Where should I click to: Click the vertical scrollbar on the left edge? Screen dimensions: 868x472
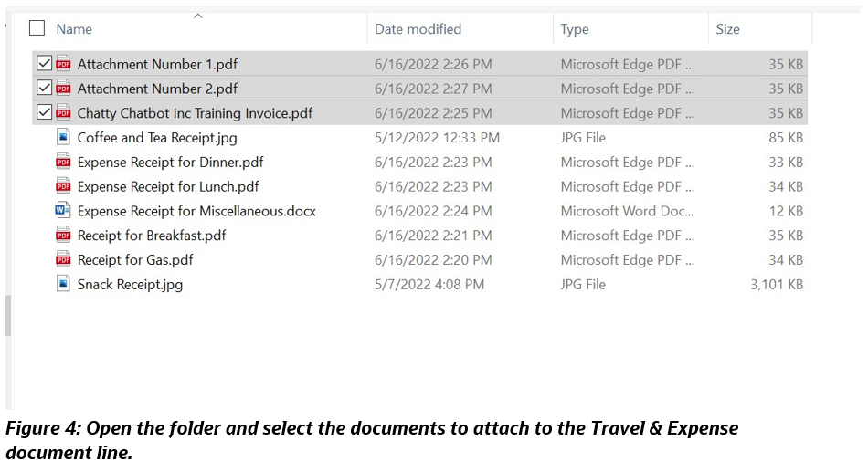(8, 315)
